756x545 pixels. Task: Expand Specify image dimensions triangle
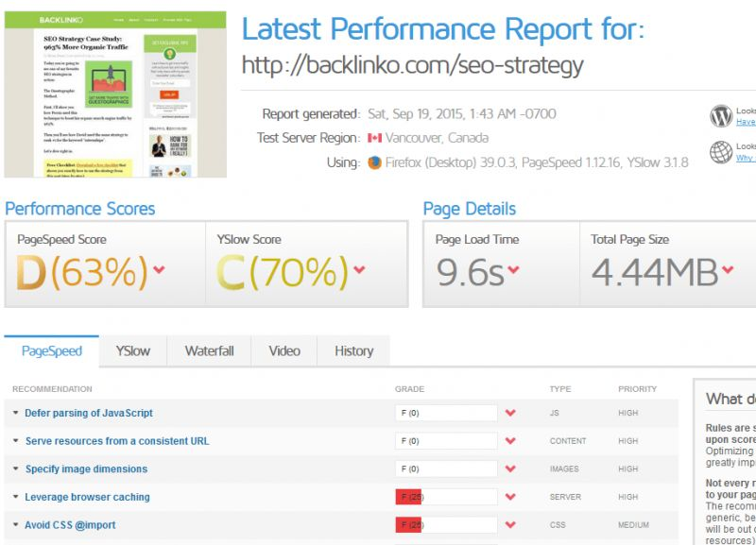pos(15,468)
